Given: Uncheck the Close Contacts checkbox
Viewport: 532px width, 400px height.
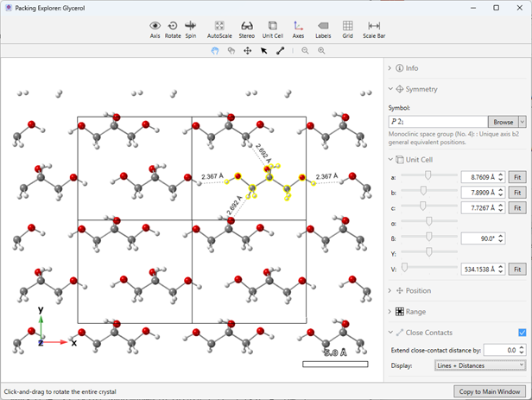Looking at the screenshot, I should (x=521, y=333).
